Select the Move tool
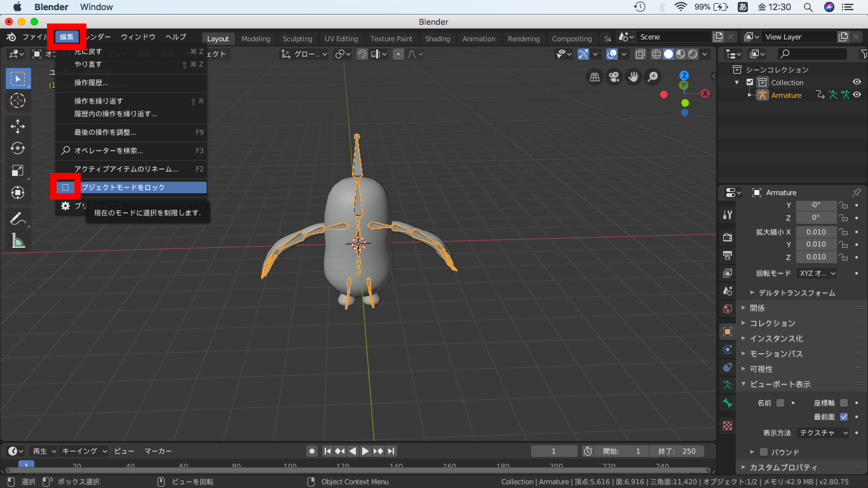The image size is (868, 488). [x=18, y=126]
